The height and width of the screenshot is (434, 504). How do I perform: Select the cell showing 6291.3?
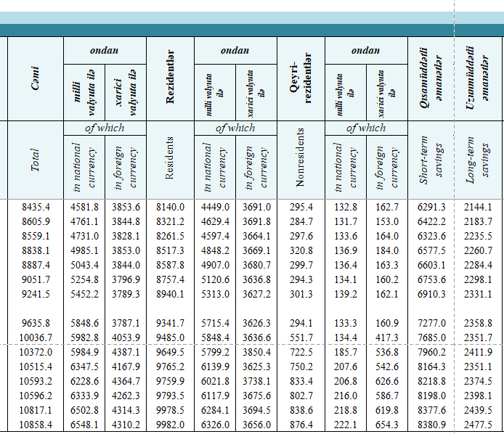pos(431,208)
